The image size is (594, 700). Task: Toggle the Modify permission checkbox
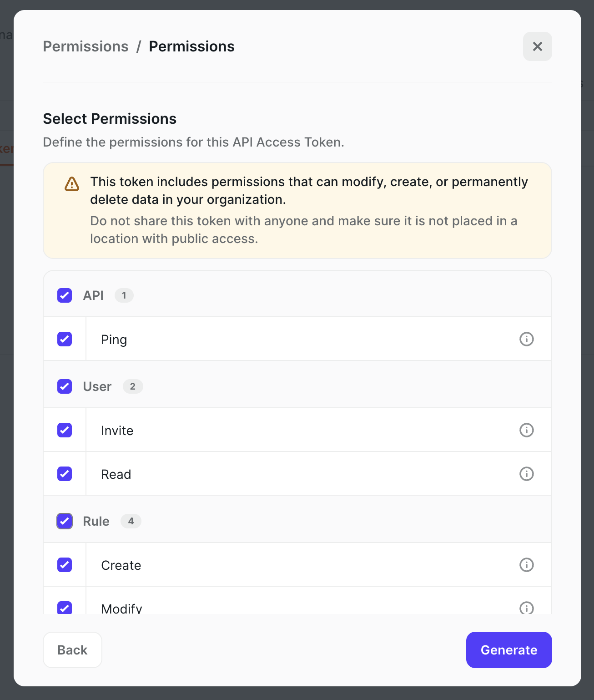64,609
